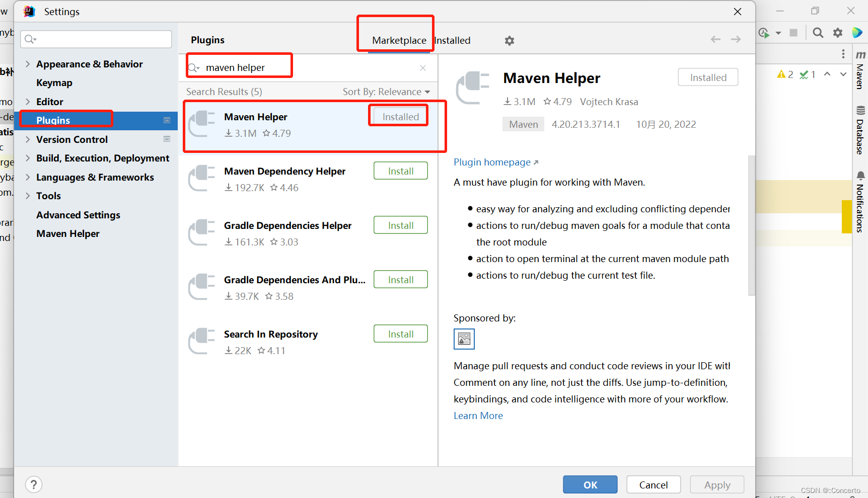
Task: Select the Search In Repository result title
Action: tap(271, 334)
